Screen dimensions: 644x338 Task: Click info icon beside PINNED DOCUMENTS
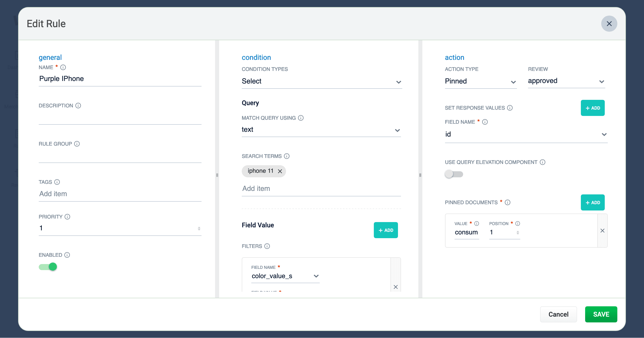pos(508,202)
